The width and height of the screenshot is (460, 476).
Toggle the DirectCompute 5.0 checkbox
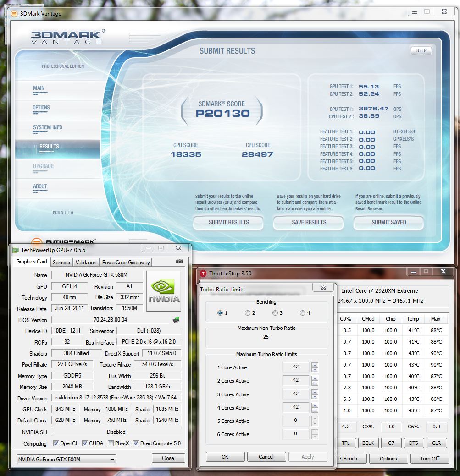[x=136, y=443]
